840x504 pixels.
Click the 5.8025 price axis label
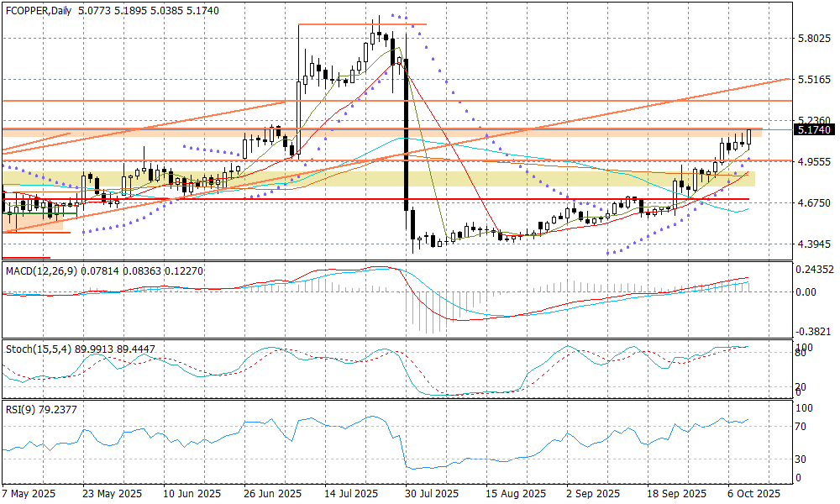pos(813,39)
